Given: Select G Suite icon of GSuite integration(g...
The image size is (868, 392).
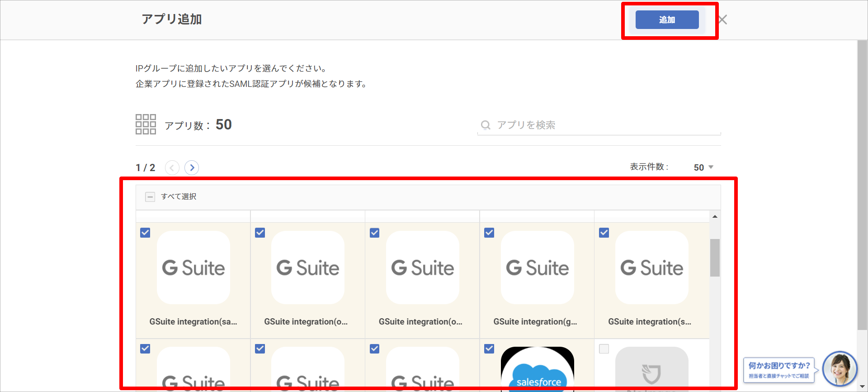Looking at the screenshot, I should (538, 268).
